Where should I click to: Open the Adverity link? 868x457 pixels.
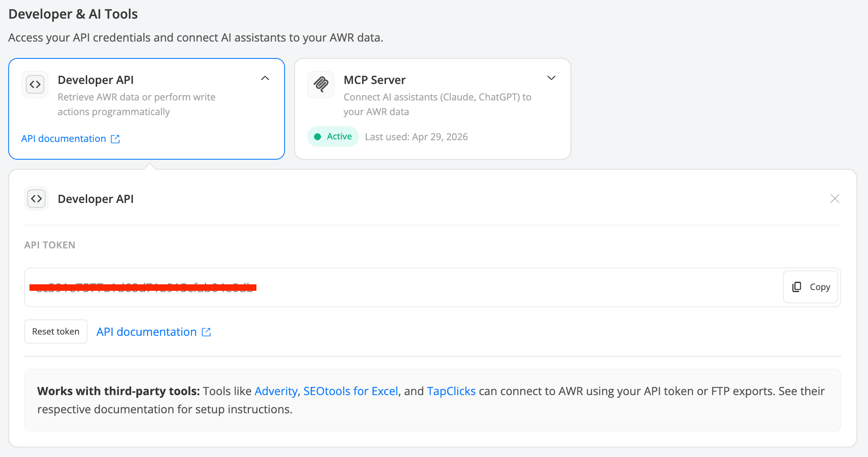(276, 391)
